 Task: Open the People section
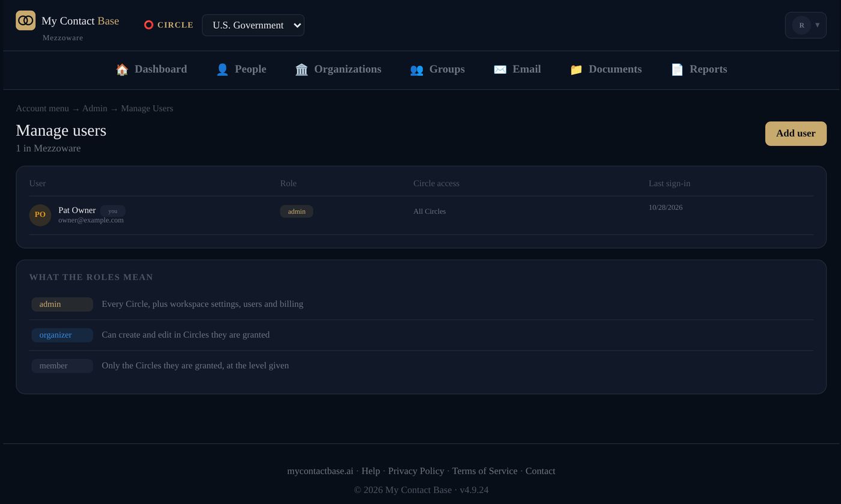241,69
